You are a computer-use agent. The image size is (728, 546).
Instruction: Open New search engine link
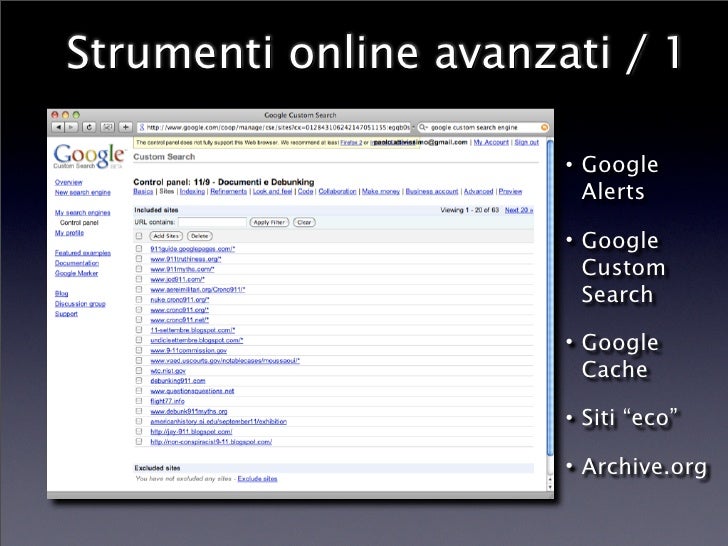83,192
